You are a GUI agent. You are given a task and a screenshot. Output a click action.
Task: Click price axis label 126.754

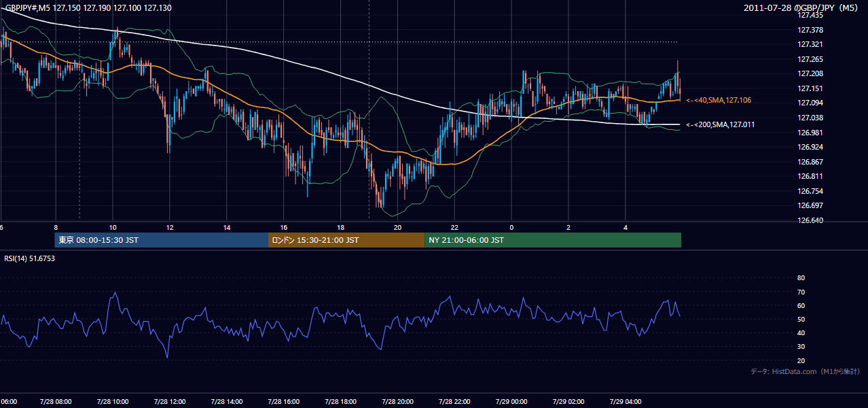tap(810, 191)
